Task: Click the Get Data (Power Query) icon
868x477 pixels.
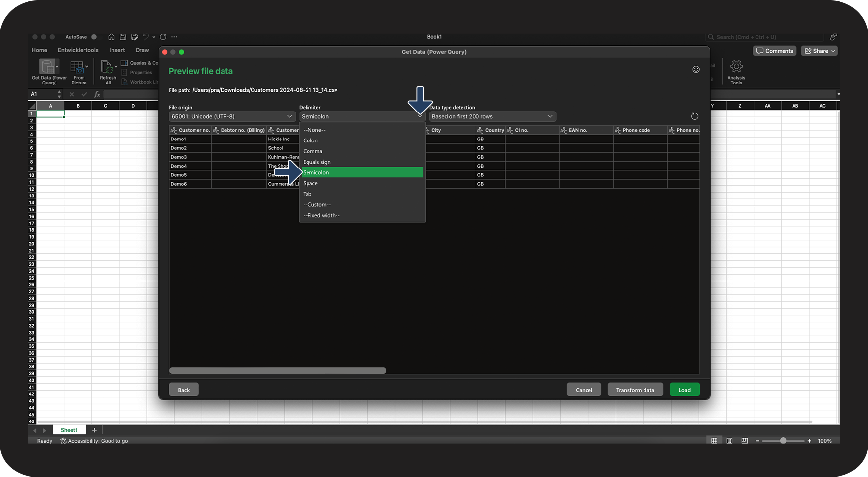Action: pyautogui.click(x=47, y=67)
